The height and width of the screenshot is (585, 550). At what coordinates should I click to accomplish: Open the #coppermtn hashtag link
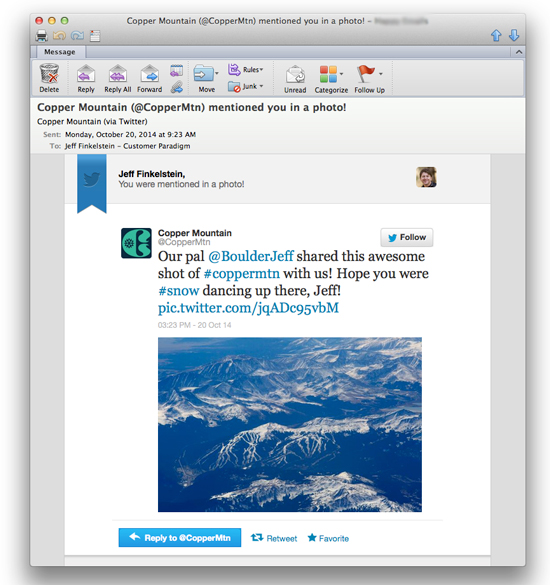242,273
